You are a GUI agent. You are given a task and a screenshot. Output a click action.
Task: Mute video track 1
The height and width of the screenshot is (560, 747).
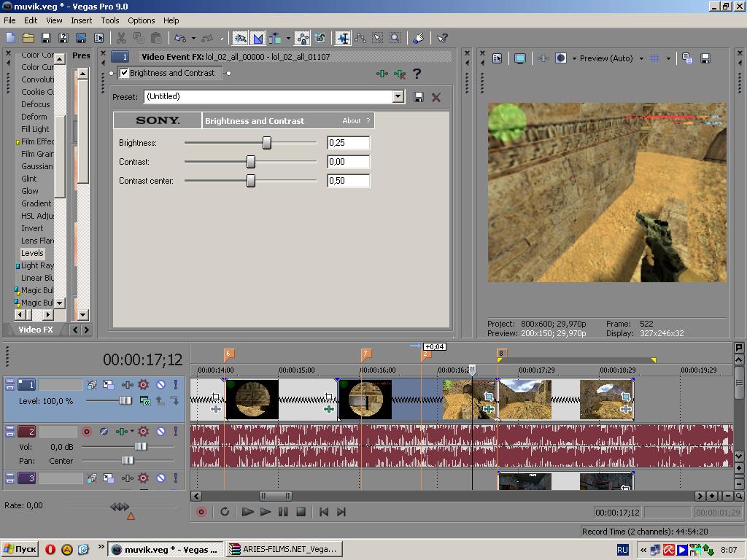160,384
